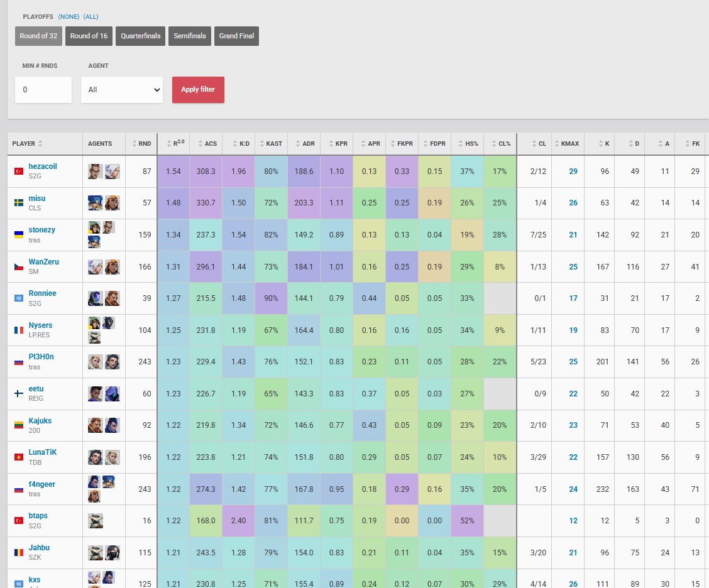Viewport: 709px width, 588px height.
Task: Open f4ngeer player profile
Action: pos(41,484)
